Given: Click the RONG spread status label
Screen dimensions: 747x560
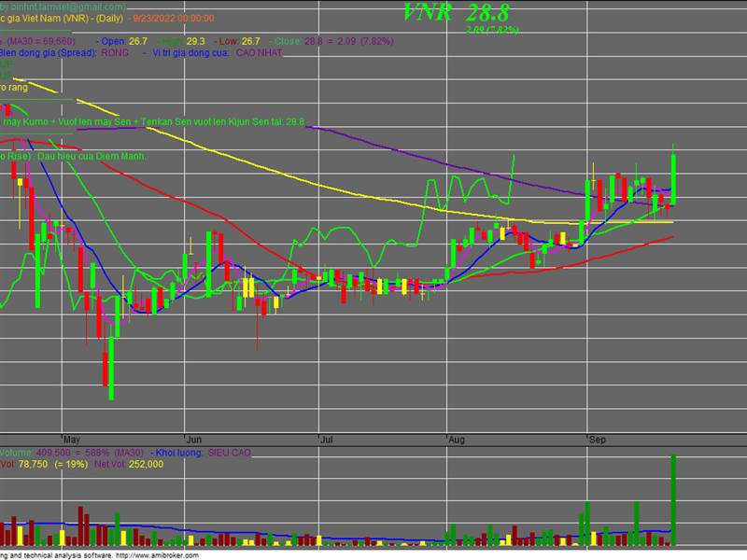Looking at the screenshot, I should (x=115, y=54).
